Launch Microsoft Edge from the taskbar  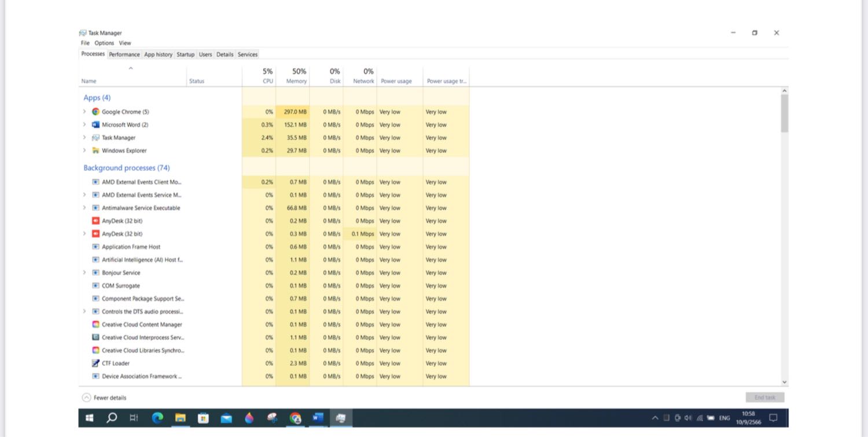click(x=157, y=418)
